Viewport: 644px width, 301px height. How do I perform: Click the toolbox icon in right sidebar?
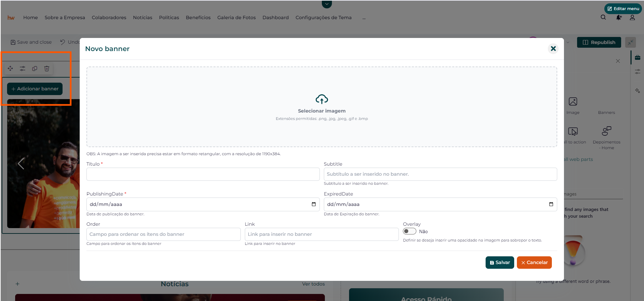[637, 57]
